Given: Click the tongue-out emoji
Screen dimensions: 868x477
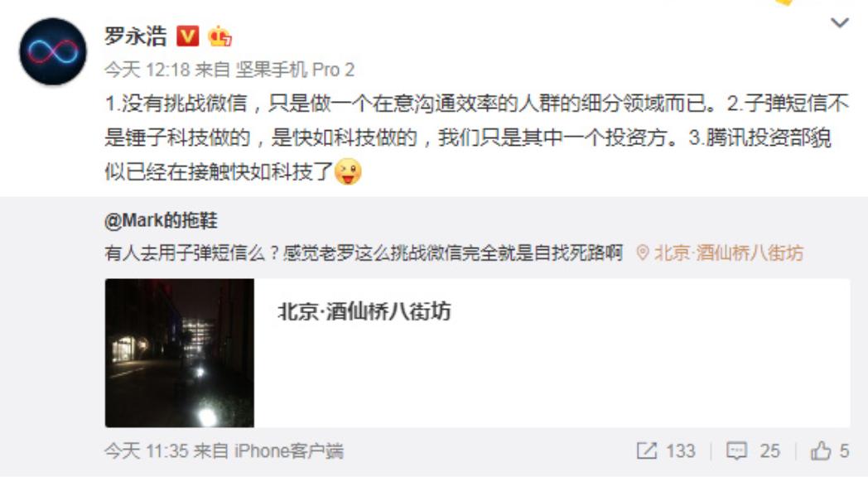Looking at the screenshot, I should pyautogui.click(x=348, y=171).
